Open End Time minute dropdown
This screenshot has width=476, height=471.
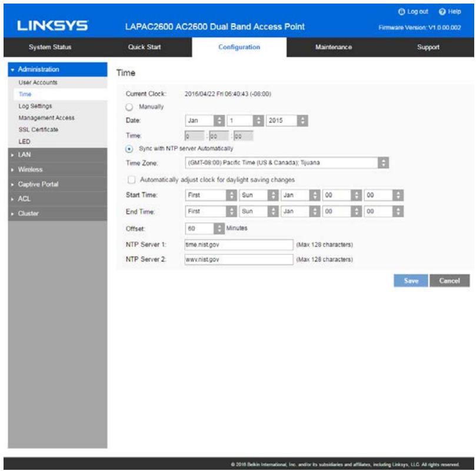coord(384,211)
